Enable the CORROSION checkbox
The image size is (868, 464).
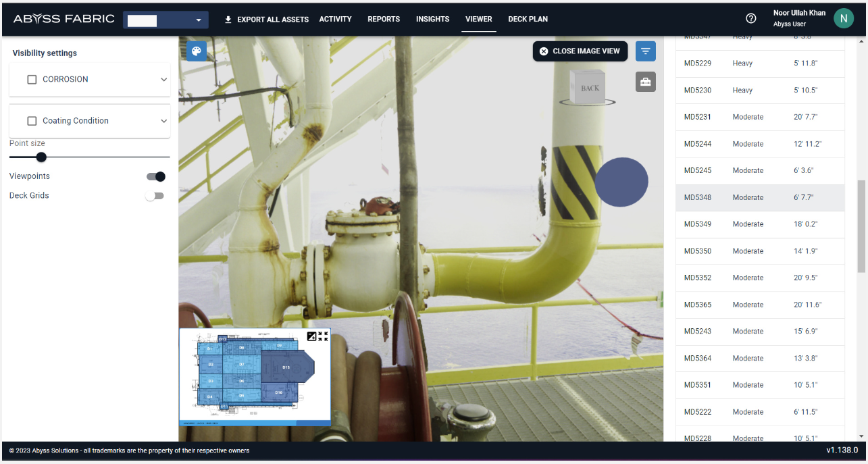click(32, 80)
